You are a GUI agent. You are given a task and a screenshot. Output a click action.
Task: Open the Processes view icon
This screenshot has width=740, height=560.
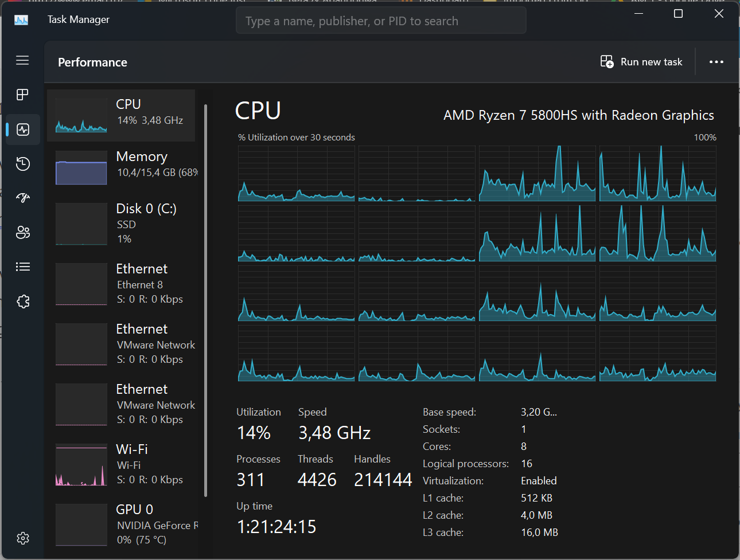tap(22, 95)
